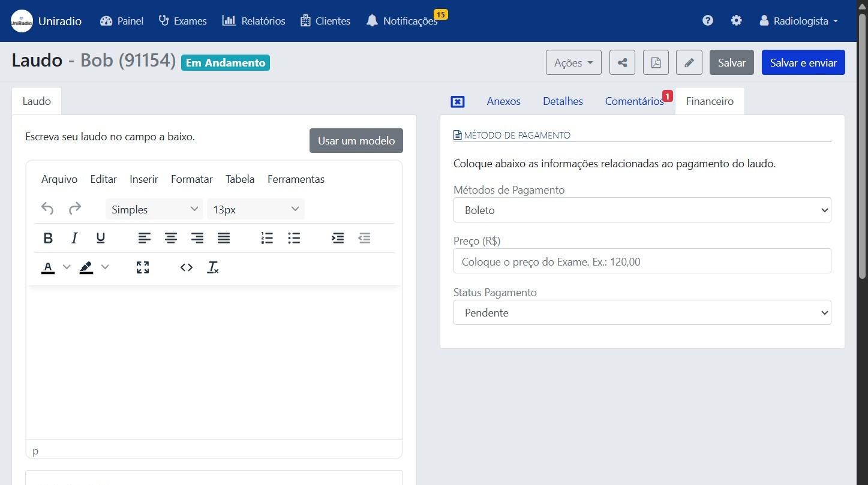The width and height of the screenshot is (868, 485).
Task: Change Status Pagamento from Pendente
Action: tap(642, 312)
